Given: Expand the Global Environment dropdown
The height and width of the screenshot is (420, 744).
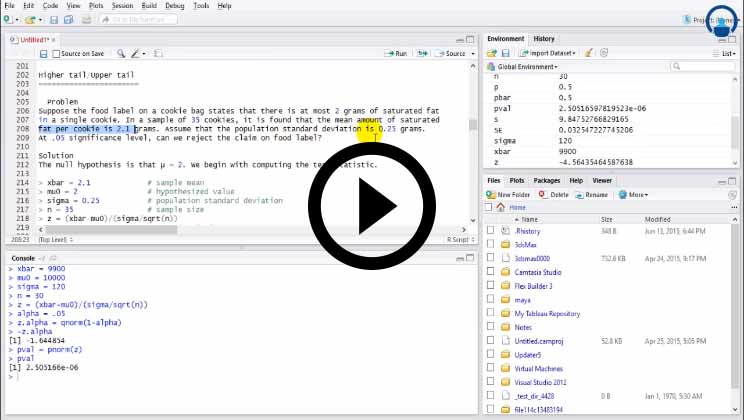Looking at the screenshot, I should pyautogui.click(x=525, y=67).
